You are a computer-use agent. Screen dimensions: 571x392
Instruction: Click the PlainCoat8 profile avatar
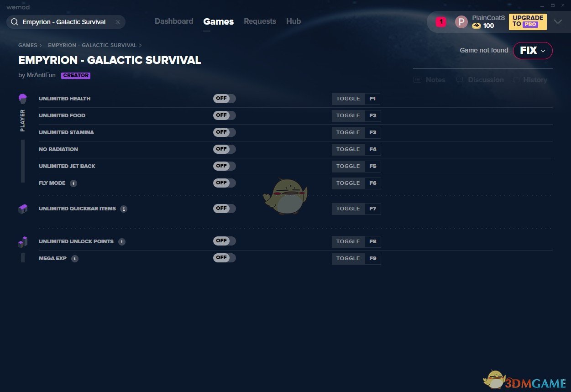pyautogui.click(x=461, y=22)
